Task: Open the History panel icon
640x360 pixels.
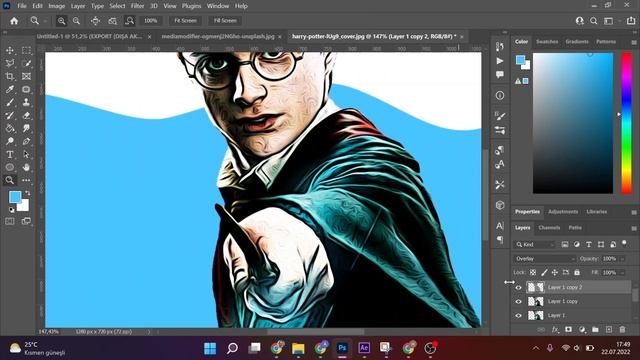Action: coord(500,47)
